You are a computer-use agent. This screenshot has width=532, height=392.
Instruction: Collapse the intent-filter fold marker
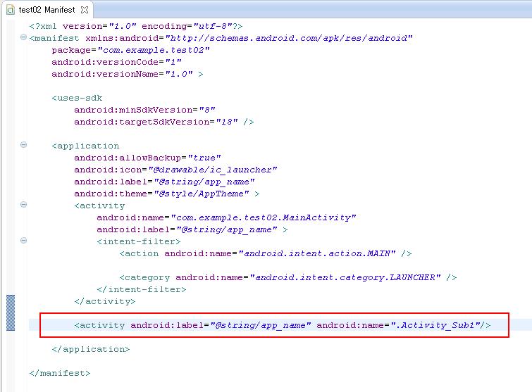[x=23, y=241]
